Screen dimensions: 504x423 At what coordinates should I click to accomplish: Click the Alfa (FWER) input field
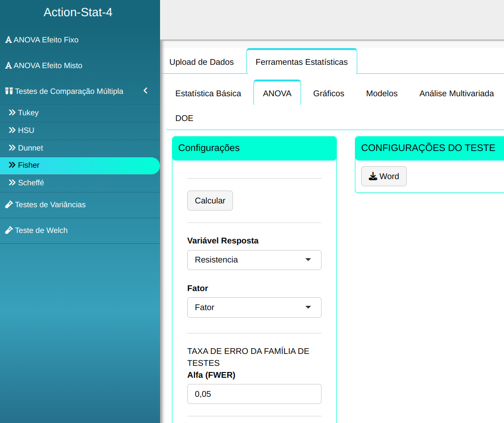pyautogui.click(x=254, y=394)
